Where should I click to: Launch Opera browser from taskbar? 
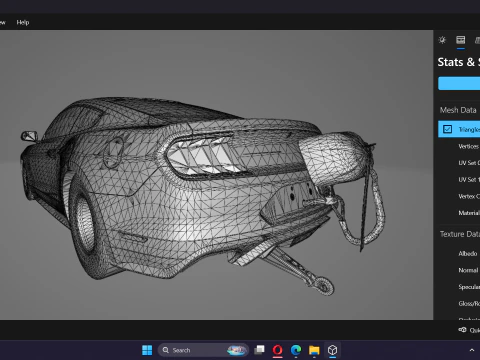(278, 350)
